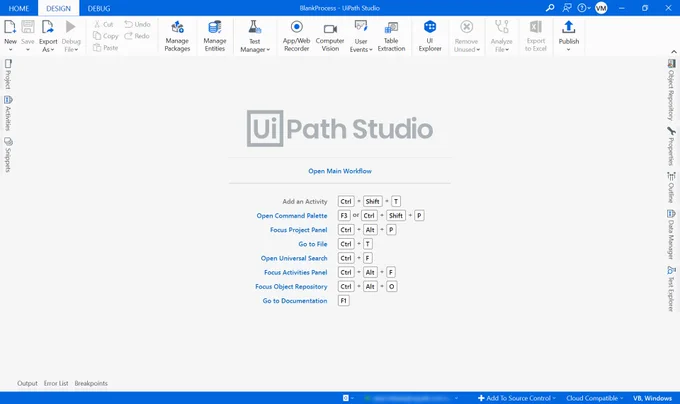This screenshot has width=680, height=404.
Task: Click the Computer Vision camera icon
Action: (330, 29)
